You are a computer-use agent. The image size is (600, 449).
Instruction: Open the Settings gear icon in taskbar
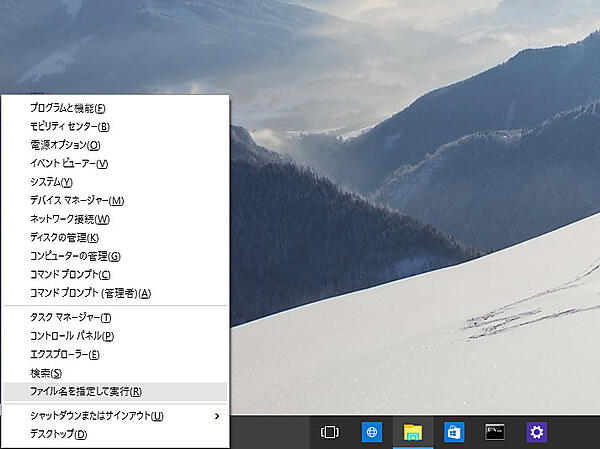537,432
